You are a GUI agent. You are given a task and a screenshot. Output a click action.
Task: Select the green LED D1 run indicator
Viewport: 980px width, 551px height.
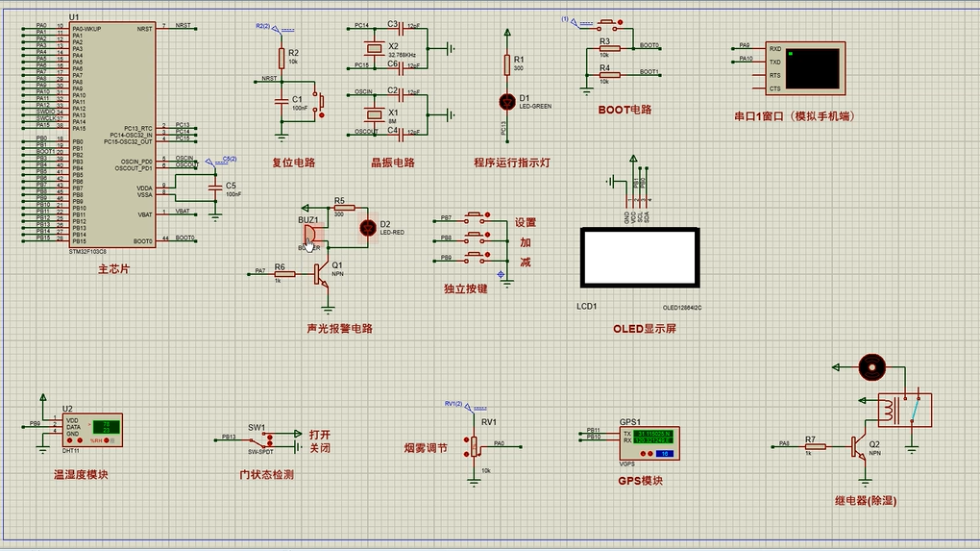pos(507,101)
